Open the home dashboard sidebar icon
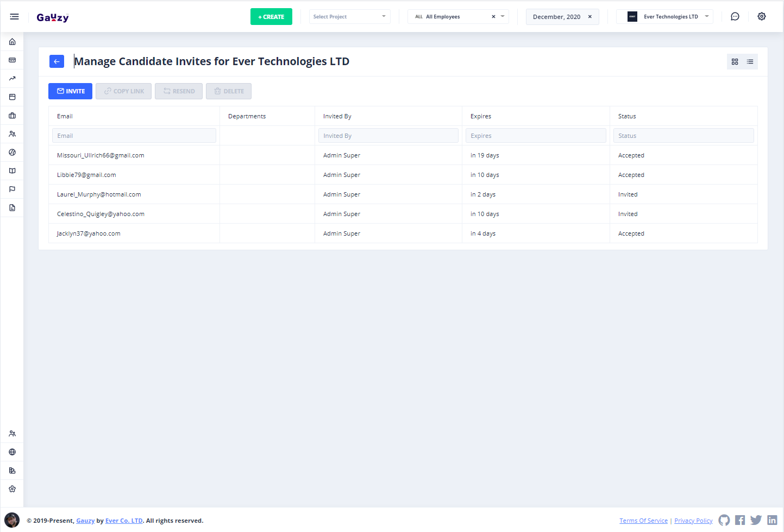This screenshot has height=532, width=784. tap(12, 42)
